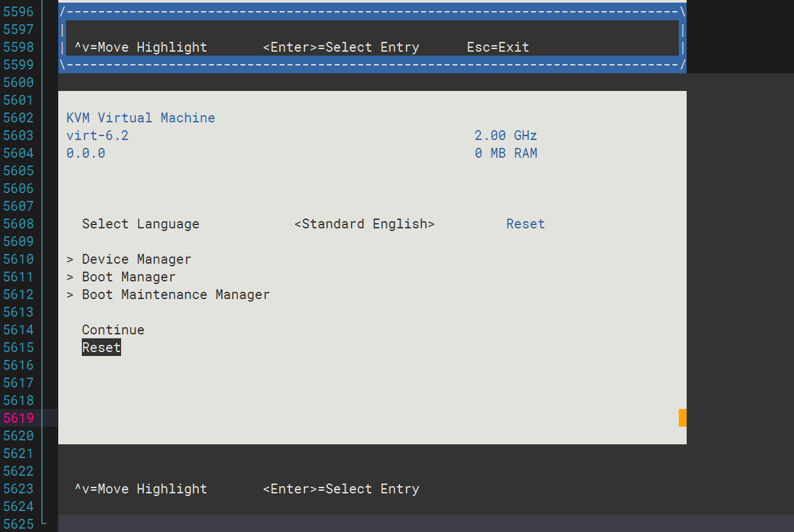Click line number 5596 in gutter
794x532 pixels.
pyautogui.click(x=18, y=12)
